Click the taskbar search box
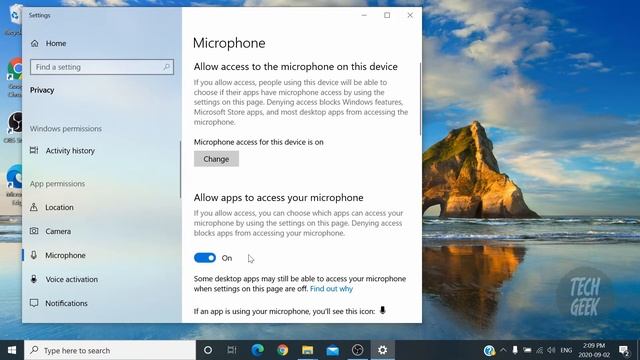The width and height of the screenshot is (640, 360). click(110, 350)
